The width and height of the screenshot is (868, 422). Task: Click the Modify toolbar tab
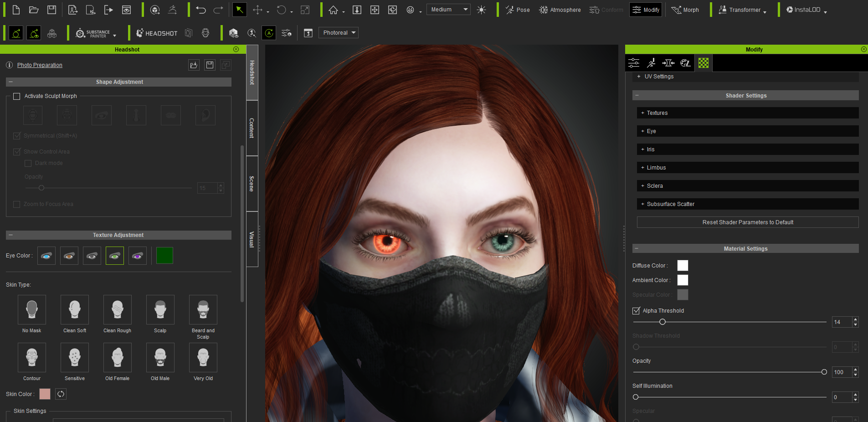click(646, 10)
